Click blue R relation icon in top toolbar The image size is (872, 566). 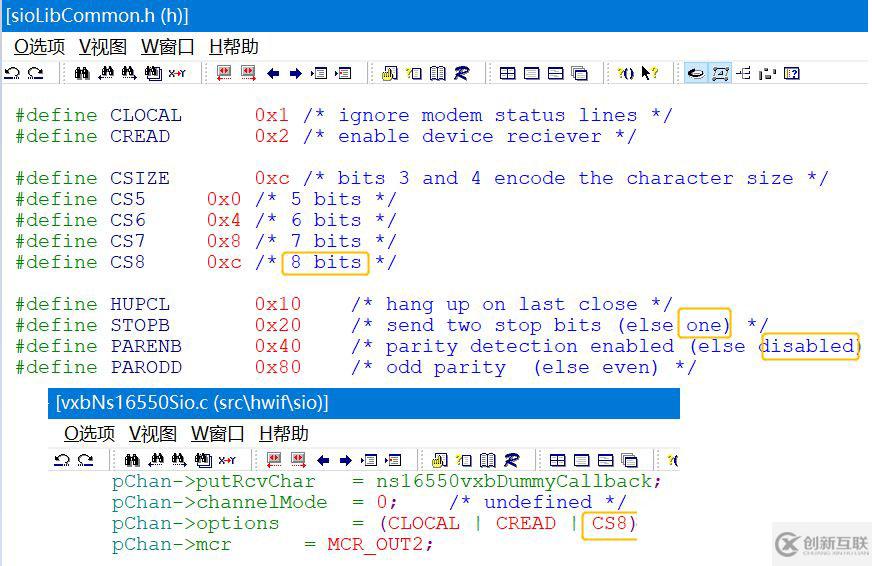(461, 73)
